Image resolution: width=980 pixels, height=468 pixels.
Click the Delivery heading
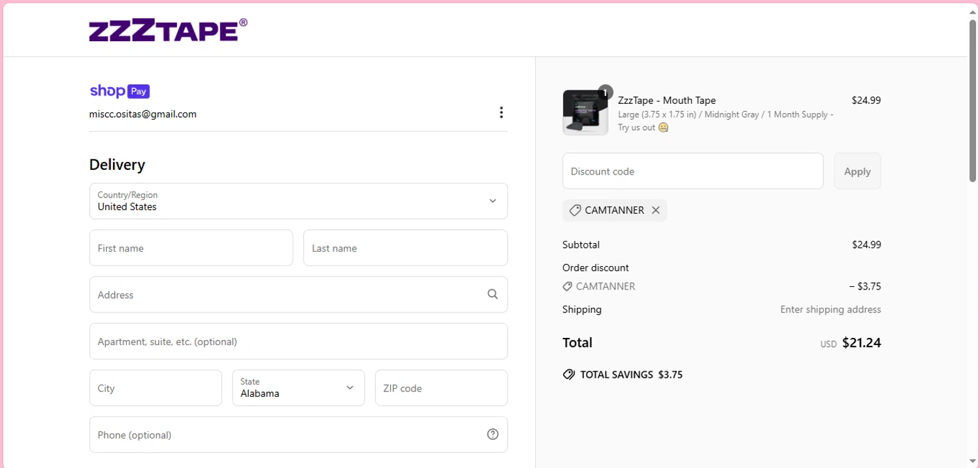click(x=118, y=165)
